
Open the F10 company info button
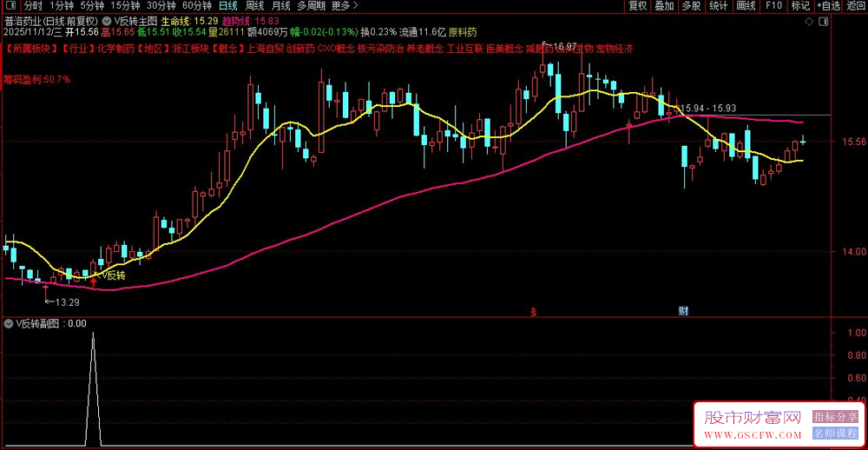(773, 6)
